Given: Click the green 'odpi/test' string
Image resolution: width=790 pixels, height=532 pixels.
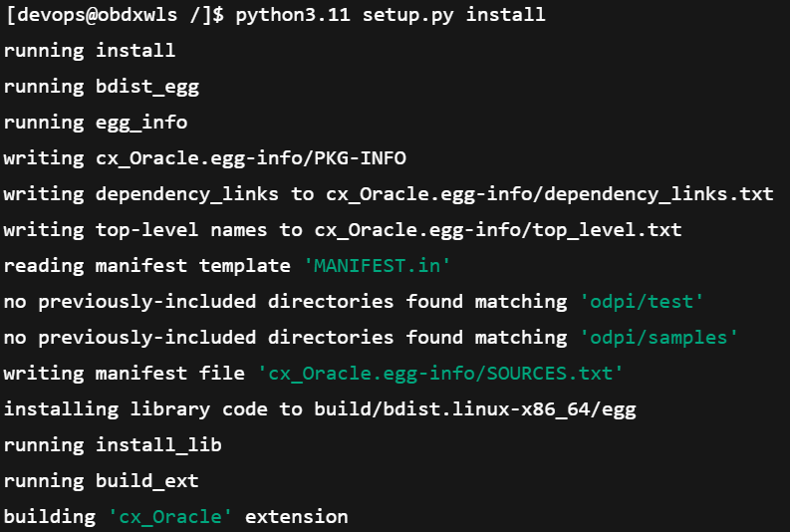Looking at the screenshot, I should pyautogui.click(x=642, y=301).
